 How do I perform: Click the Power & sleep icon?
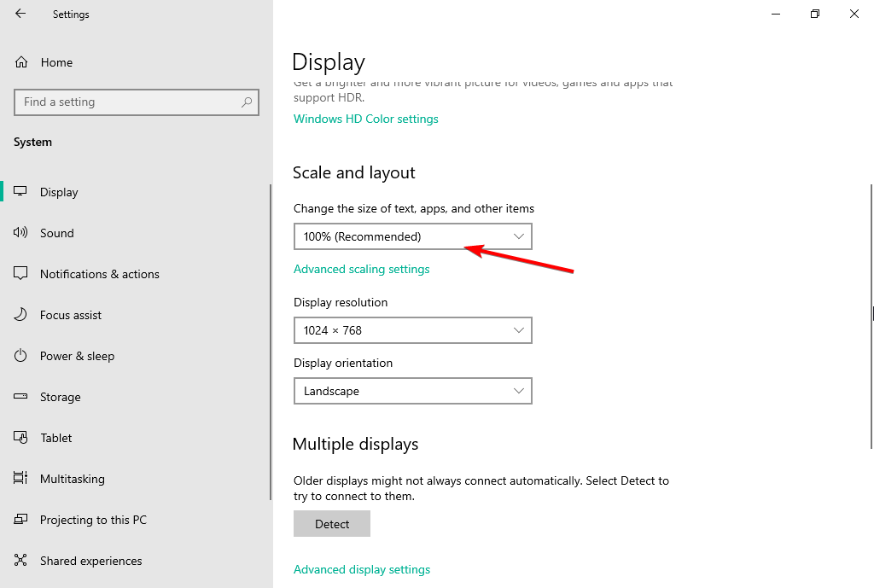coord(21,356)
